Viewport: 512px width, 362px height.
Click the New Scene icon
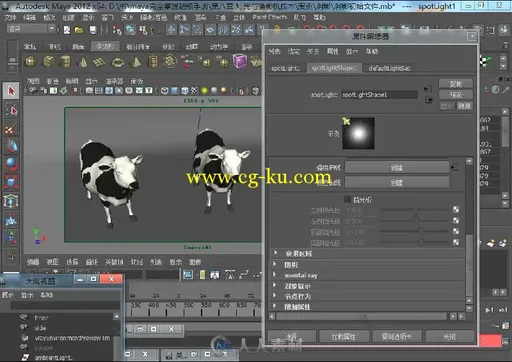point(67,30)
